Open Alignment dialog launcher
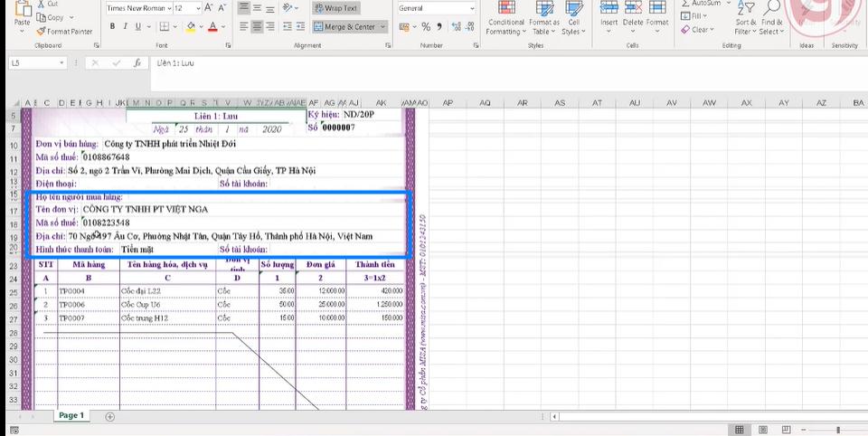Viewport: 868px width, 436px height. [386, 45]
